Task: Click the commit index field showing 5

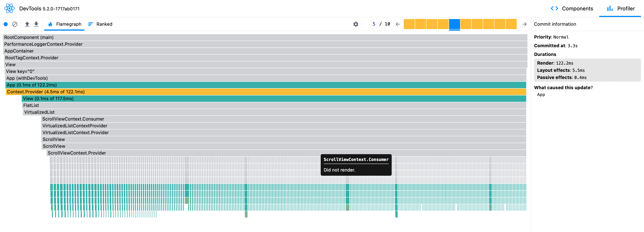Action: click(374, 24)
